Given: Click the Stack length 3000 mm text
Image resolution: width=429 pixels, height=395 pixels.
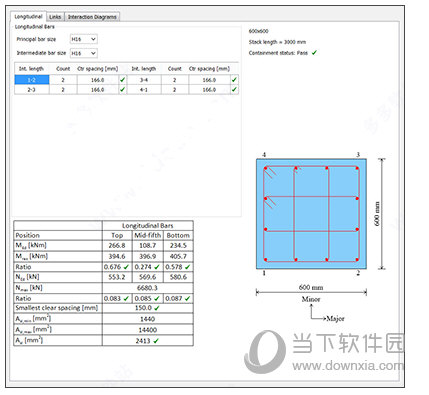Looking at the screenshot, I should click(x=277, y=42).
